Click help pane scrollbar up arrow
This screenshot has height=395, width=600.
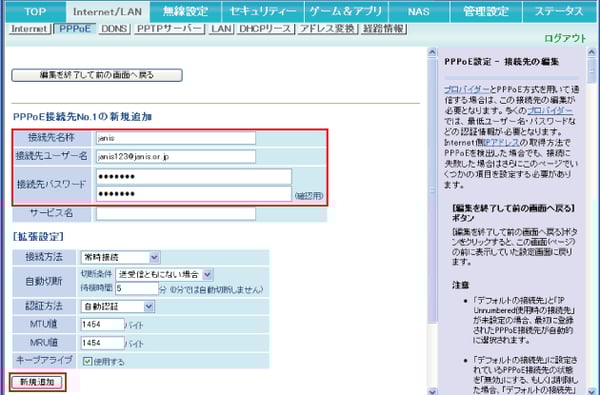coord(592,52)
